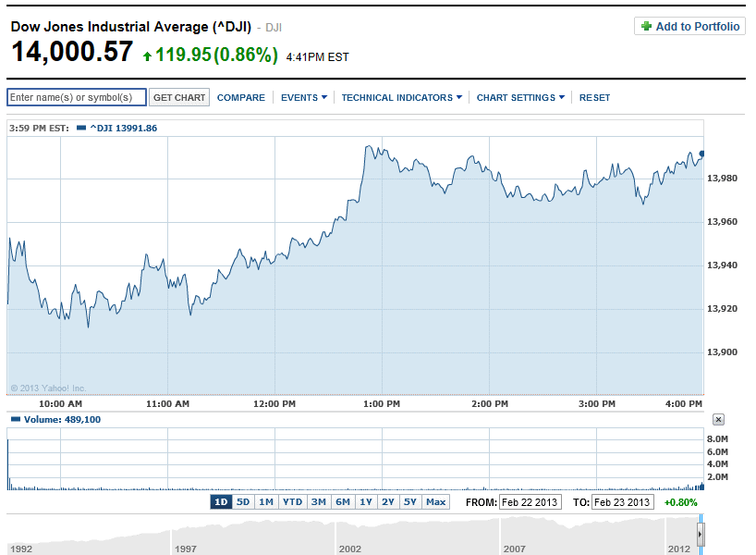Close the volume panel with X icon

(718, 420)
